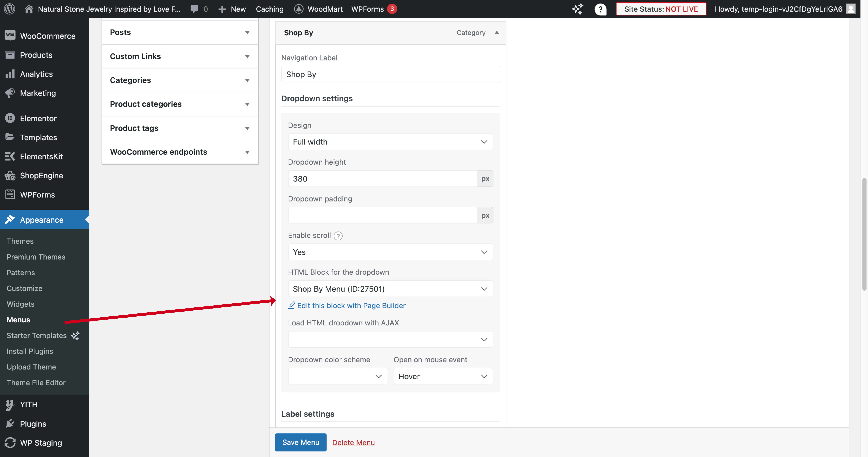The image size is (868, 457).
Task: Click the Appearance paintbrush icon
Action: [x=10, y=220]
